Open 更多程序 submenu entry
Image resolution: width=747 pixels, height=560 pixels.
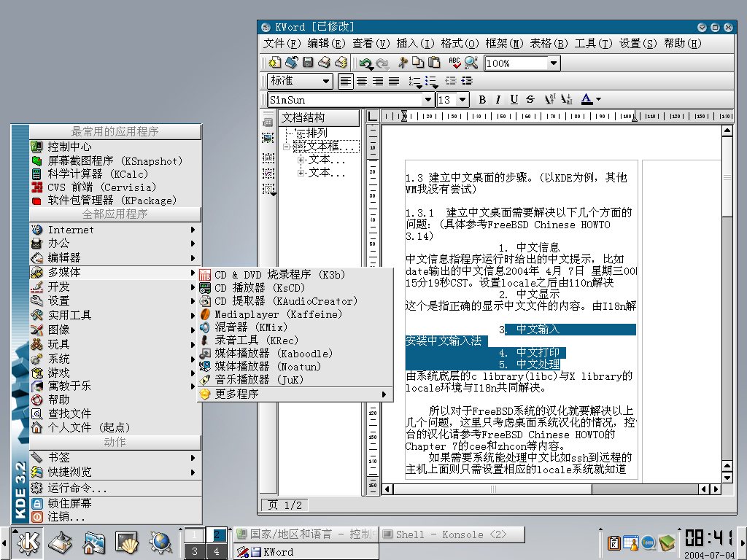[295, 394]
